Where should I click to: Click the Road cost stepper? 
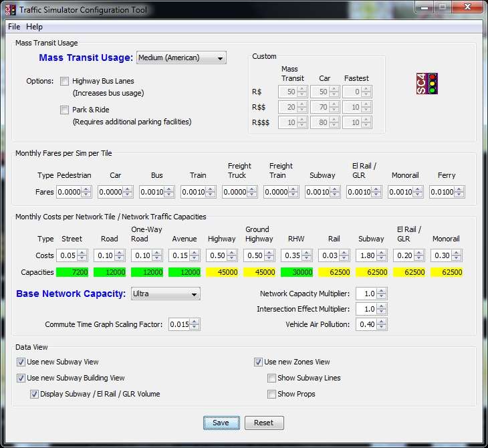click(x=119, y=255)
